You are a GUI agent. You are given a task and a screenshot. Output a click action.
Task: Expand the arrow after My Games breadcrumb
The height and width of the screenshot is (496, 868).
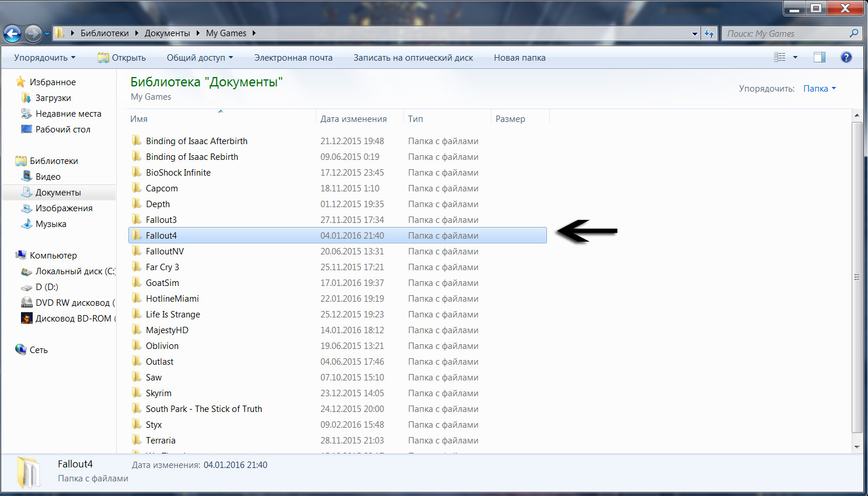pyautogui.click(x=255, y=33)
